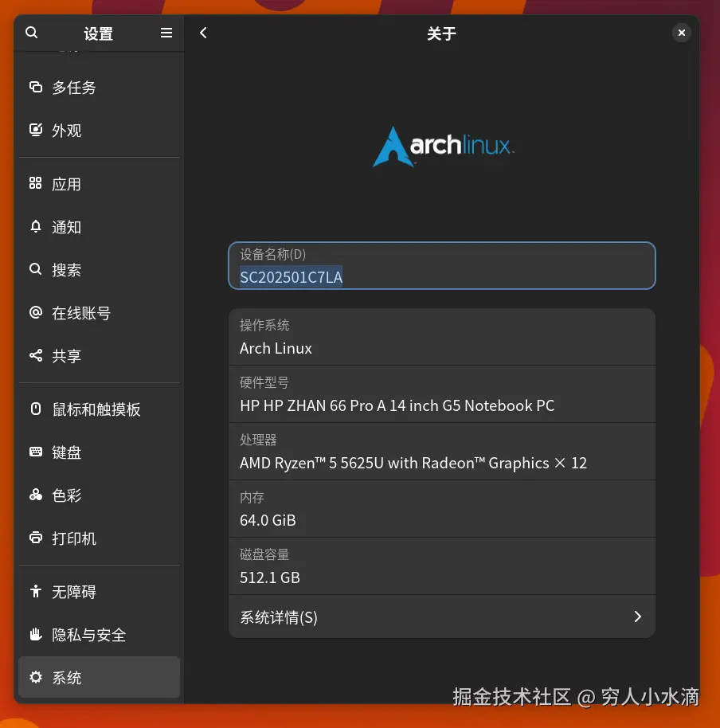
Task: Click the Keyboard (键盘) icon
Action: click(36, 452)
